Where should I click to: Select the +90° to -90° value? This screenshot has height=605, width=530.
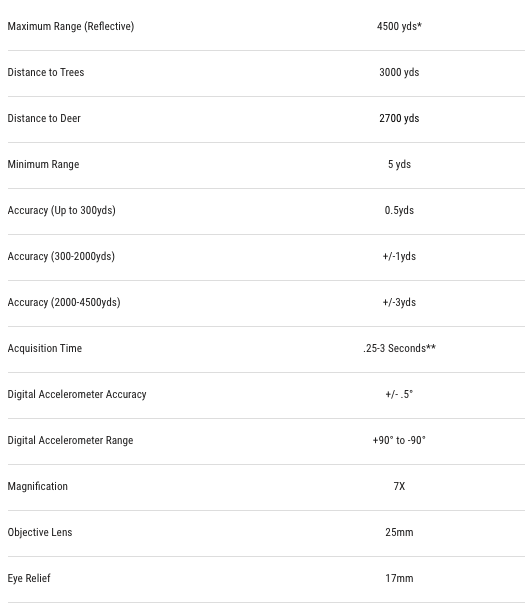tap(399, 440)
